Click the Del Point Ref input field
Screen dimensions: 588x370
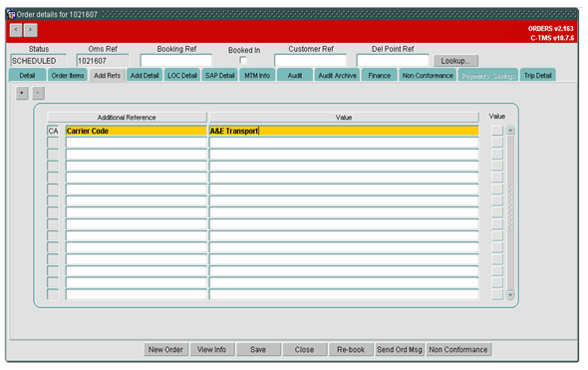tap(393, 61)
